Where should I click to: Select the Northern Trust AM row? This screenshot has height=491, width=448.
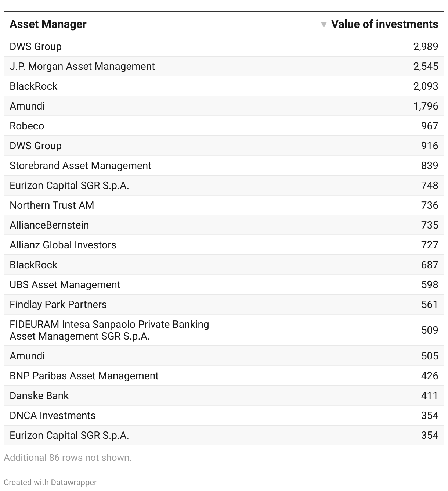click(224, 205)
